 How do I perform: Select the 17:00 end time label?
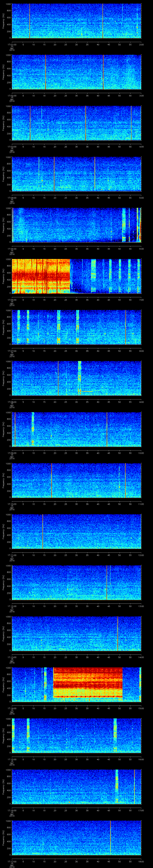pyautogui.click(x=141, y=810)
